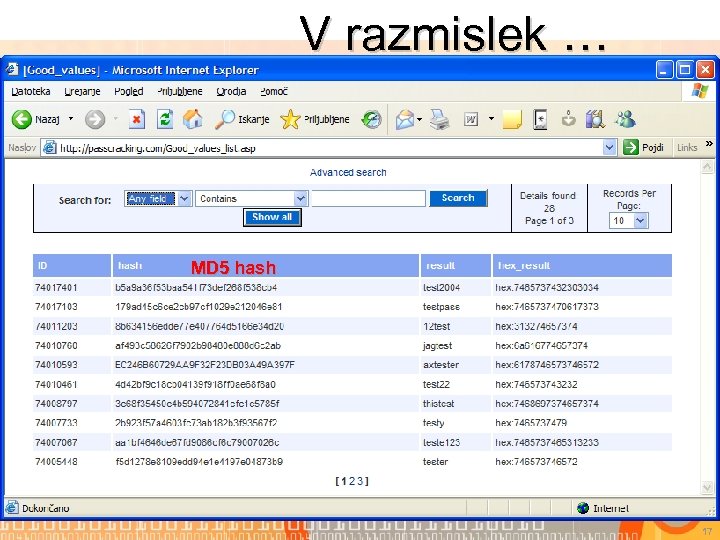The width and height of the screenshot is (720, 540).
Task: Click the Research books icon
Action: tap(595, 119)
